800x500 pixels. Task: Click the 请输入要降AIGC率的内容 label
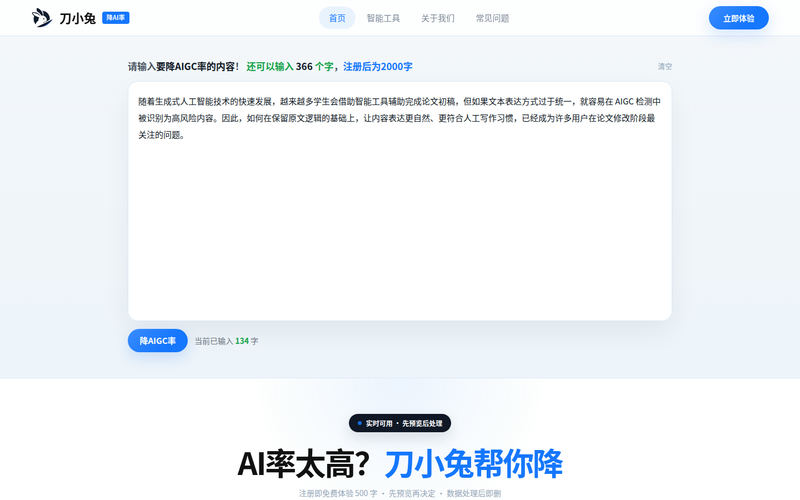coord(184,66)
